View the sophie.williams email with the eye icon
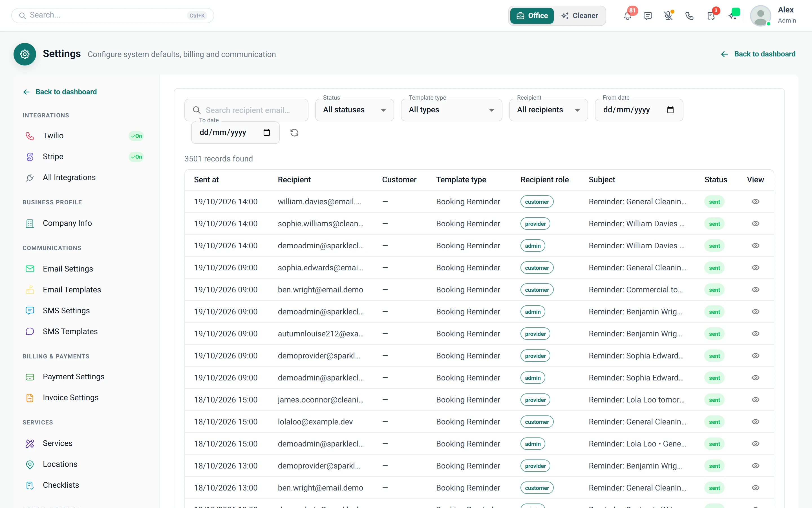This screenshot has width=812, height=508. [755, 224]
